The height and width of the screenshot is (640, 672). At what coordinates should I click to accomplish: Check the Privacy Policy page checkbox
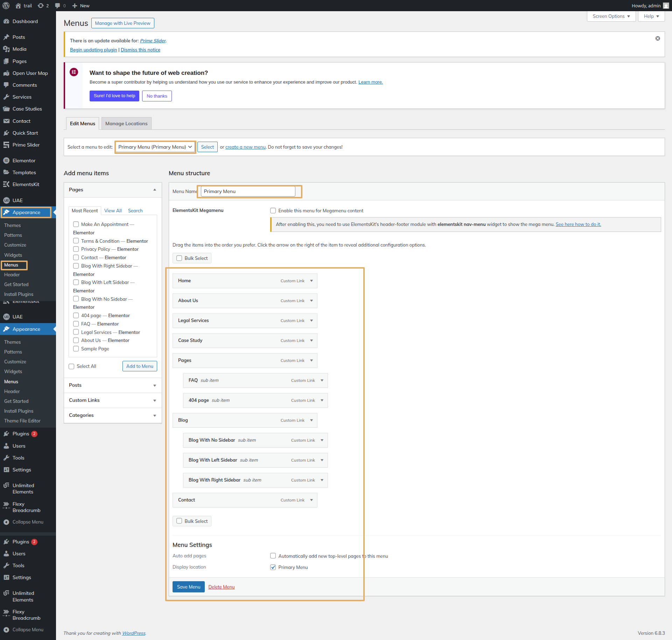[76, 249]
